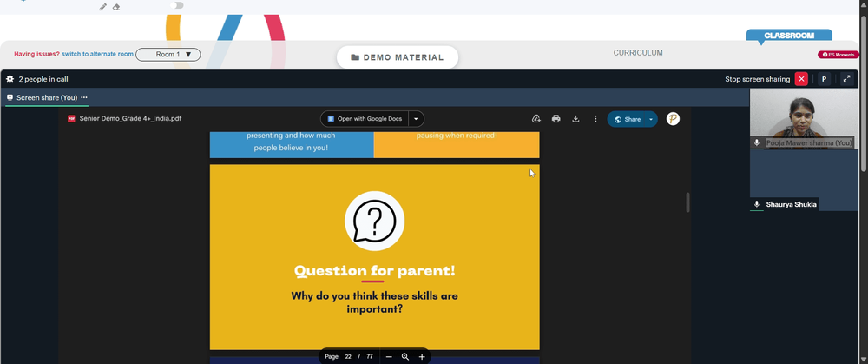Click the blue Share button
Image resolution: width=868 pixels, height=364 pixels.
click(627, 119)
